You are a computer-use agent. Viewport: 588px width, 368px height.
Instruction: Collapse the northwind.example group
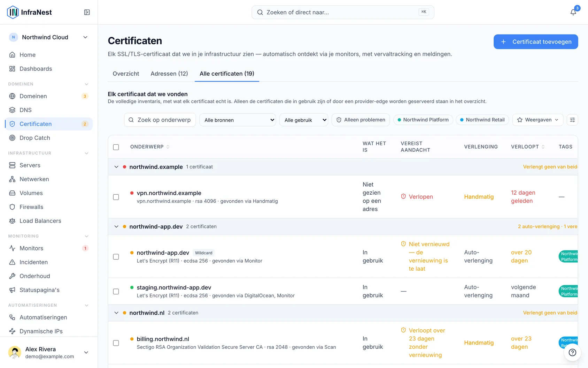pyautogui.click(x=116, y=167)
